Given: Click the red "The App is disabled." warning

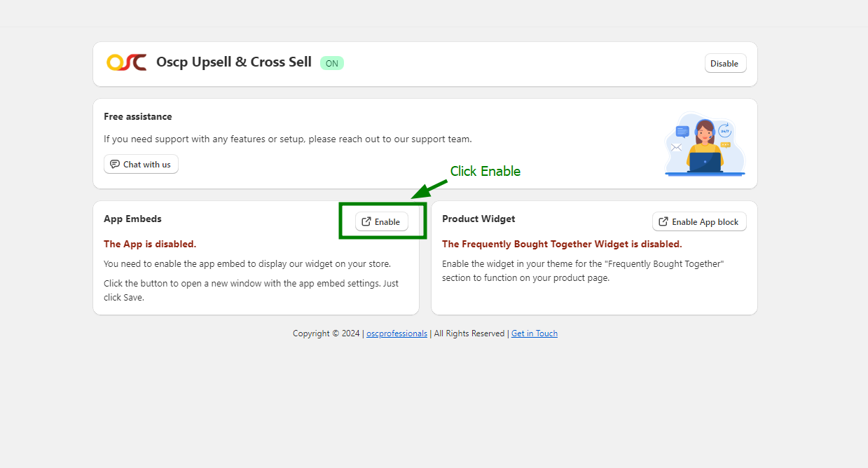Looking at the screenshot, I should (150, 245).
